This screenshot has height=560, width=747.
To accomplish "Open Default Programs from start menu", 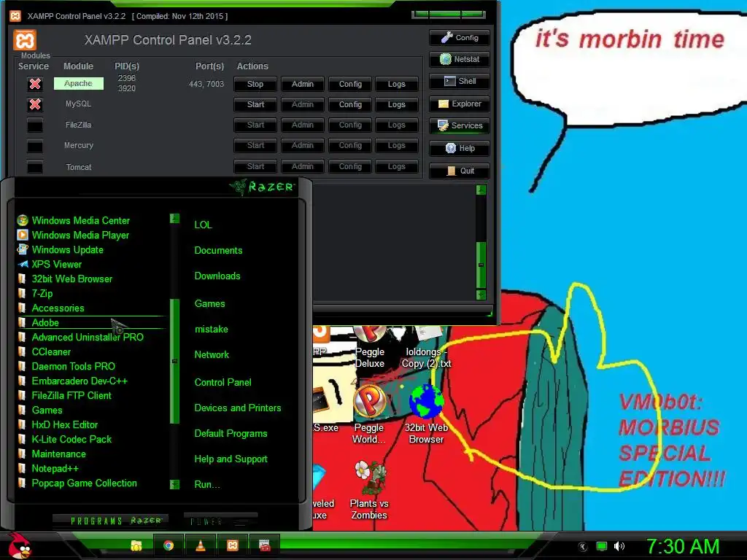I will [x=231, y=434].
